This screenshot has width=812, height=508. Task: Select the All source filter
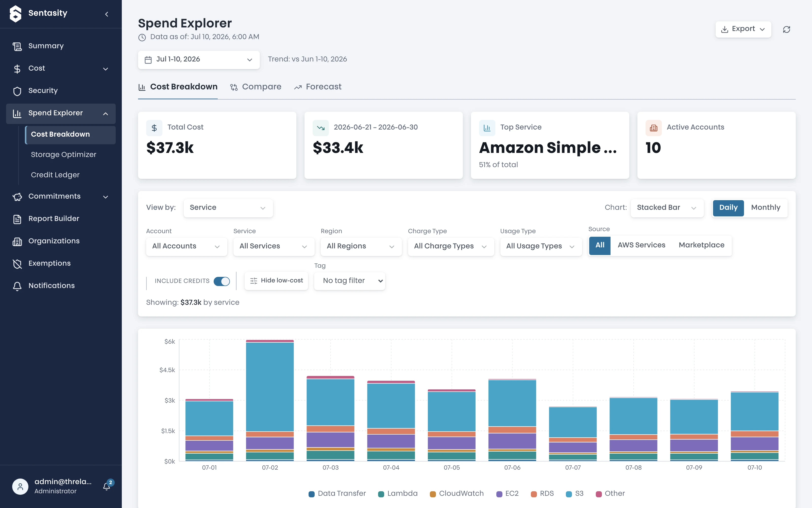(x=600, y=245)
